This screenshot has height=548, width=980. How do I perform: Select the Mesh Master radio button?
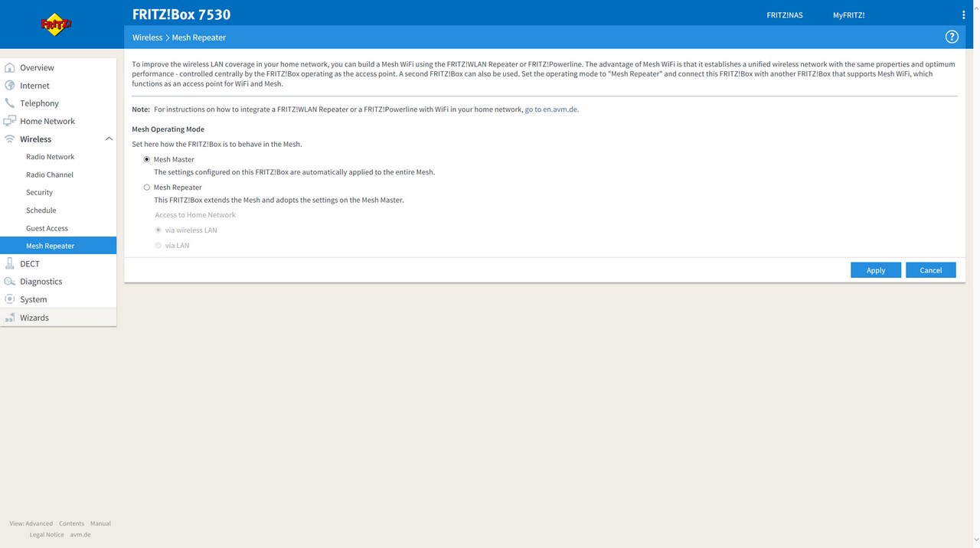[x=147, y=159]
